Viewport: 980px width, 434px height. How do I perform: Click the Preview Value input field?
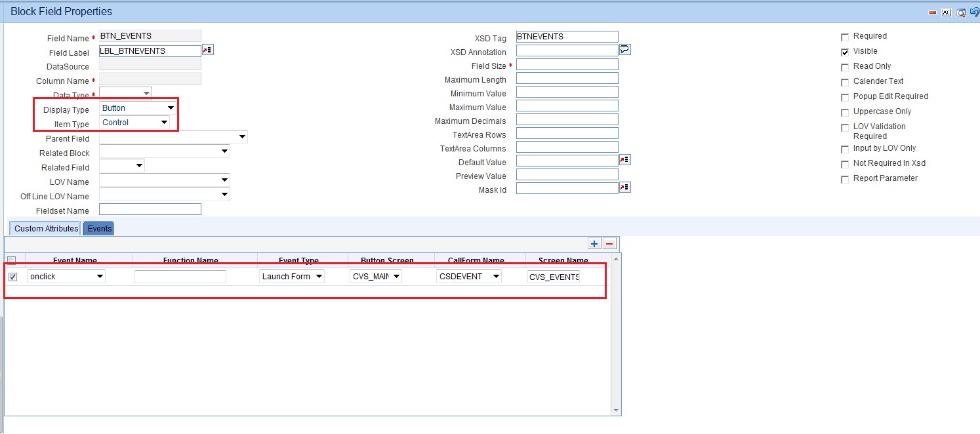point(567,174)
